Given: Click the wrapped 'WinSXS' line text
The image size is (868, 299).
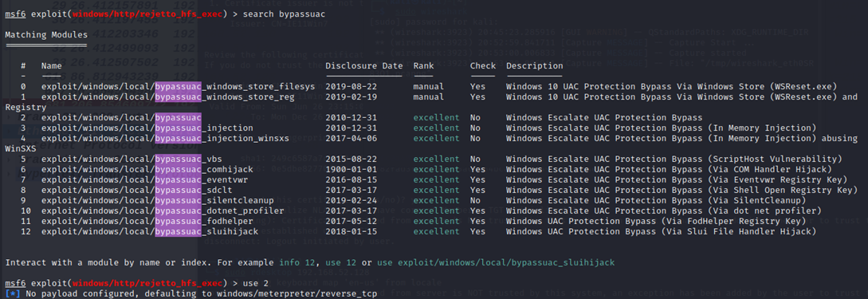Looking at the screenshot, I should tap(21, 148).
